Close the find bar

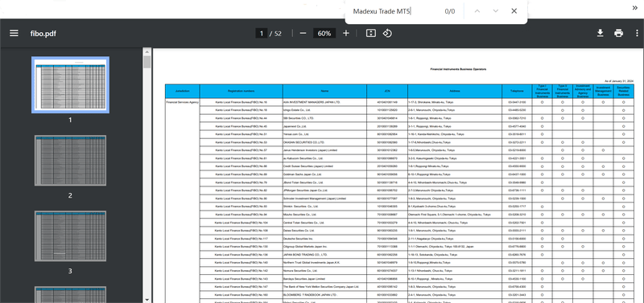[514, 11]
